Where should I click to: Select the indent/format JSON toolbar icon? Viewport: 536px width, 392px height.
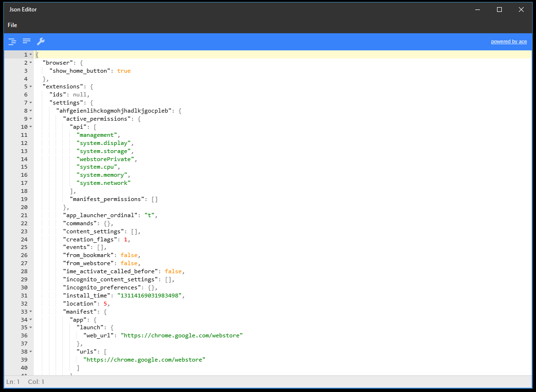tap(12, 41)
